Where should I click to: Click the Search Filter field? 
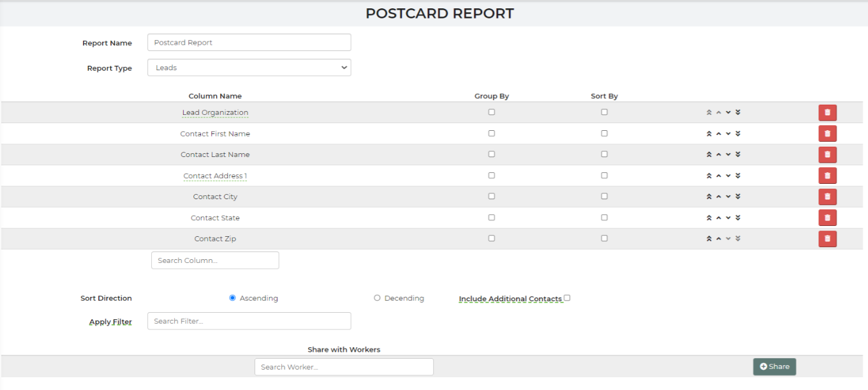pos(249,321)
